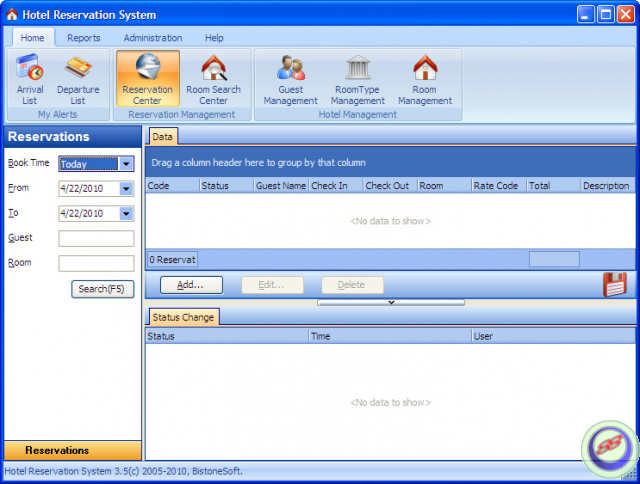Click the house icon in the title bar
Image resolution: width=640 pixels, height=484 pixels.
coord(12,15)
